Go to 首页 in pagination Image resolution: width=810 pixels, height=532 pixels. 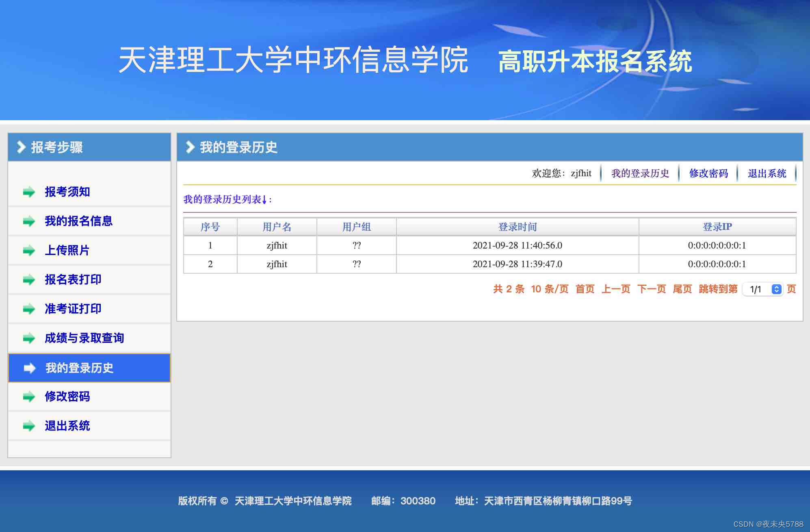coord(585,289)
